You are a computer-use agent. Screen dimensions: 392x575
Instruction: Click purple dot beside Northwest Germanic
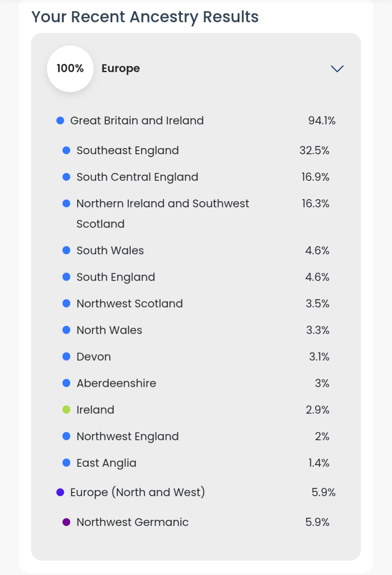point(66,522)
